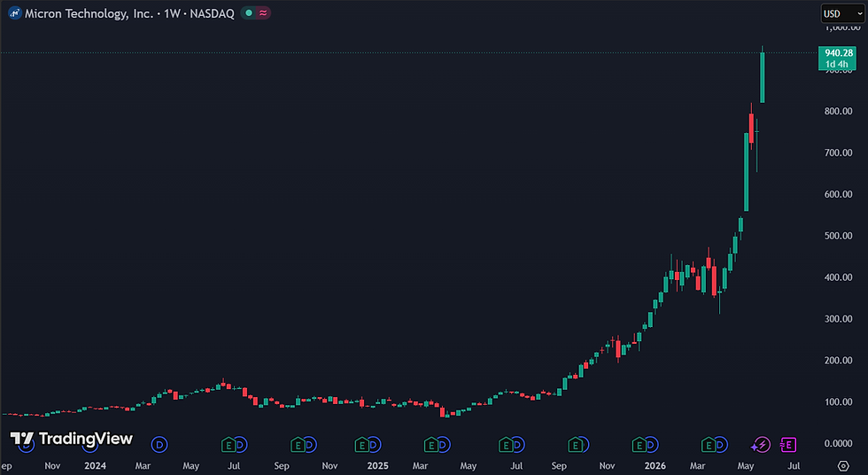Open earnings E marker just before 2025 label
This screenshot has width=868, height=475.
click(x=361, y=444)
